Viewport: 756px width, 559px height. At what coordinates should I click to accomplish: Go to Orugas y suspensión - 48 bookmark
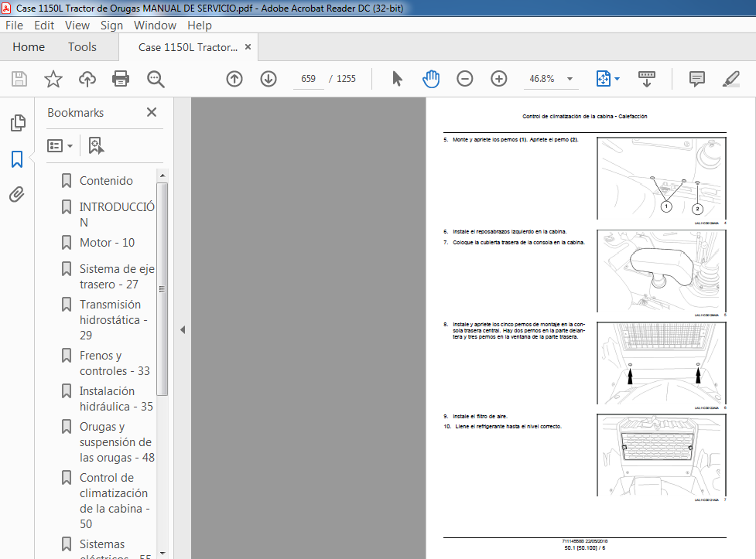point(117,442)
